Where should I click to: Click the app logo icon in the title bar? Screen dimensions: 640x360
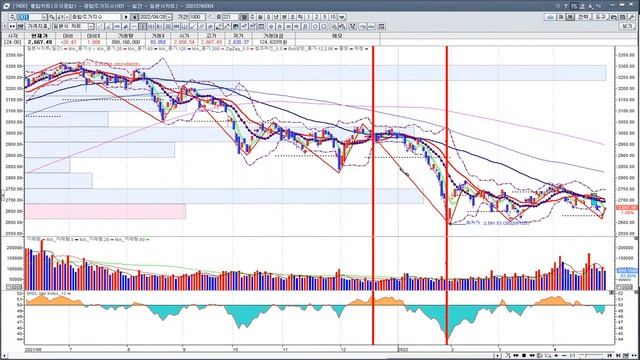[6, 6]
